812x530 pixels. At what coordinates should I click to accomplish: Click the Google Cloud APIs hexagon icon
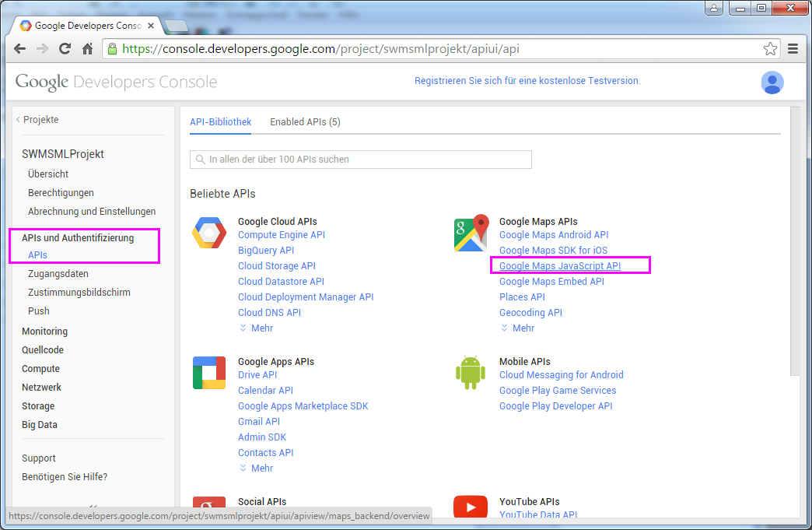tap(209, 233)
